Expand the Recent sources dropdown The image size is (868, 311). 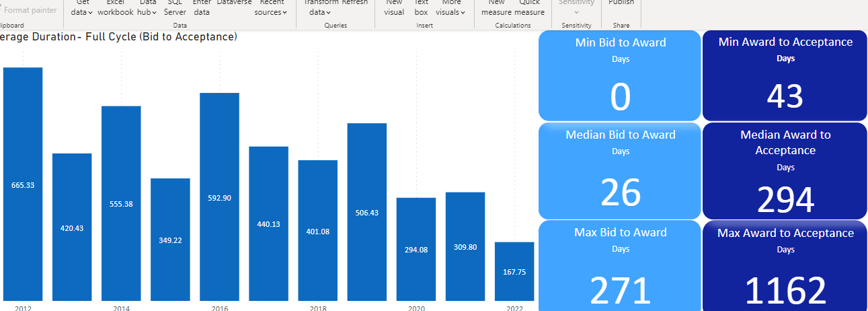272,7
